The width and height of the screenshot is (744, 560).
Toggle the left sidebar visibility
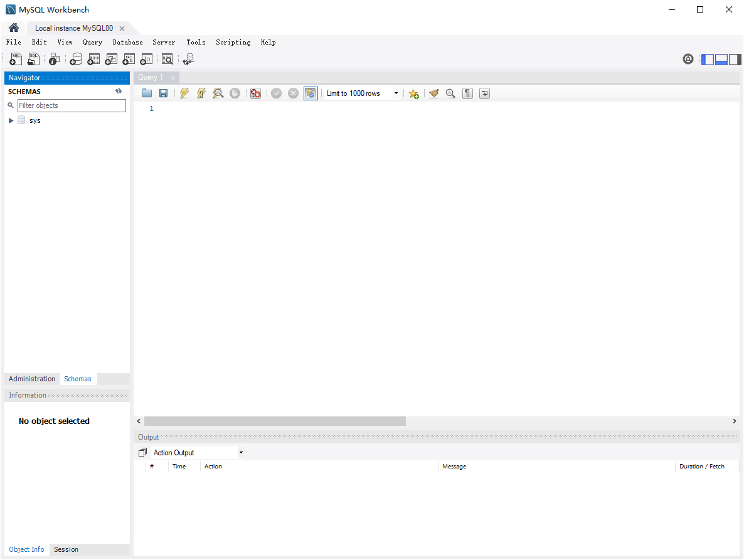click(x=708, y=60)
